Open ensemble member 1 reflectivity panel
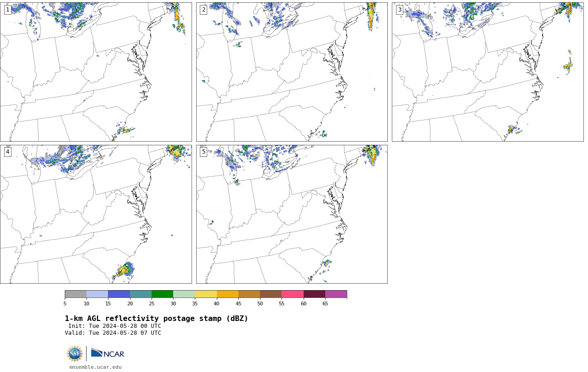This screenshot has width=588, height=372. 96,72
